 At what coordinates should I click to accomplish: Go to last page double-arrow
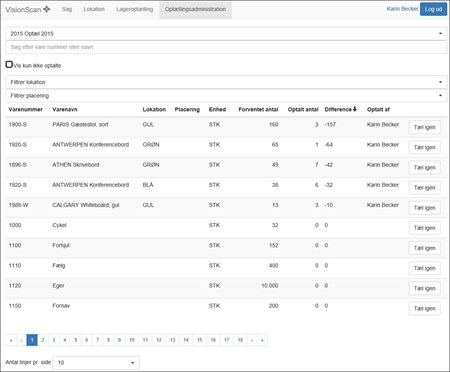[x=262, y=340]
